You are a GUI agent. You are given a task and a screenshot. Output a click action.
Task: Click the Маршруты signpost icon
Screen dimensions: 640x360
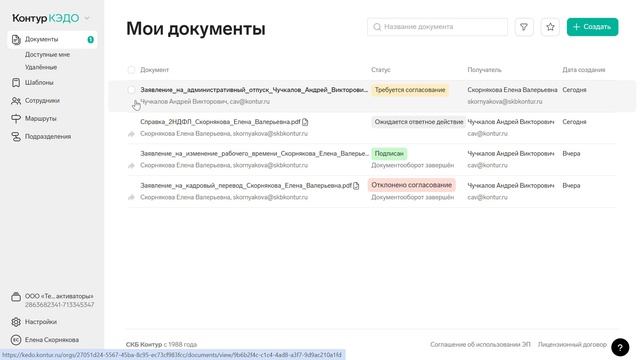tap(16, 118)
